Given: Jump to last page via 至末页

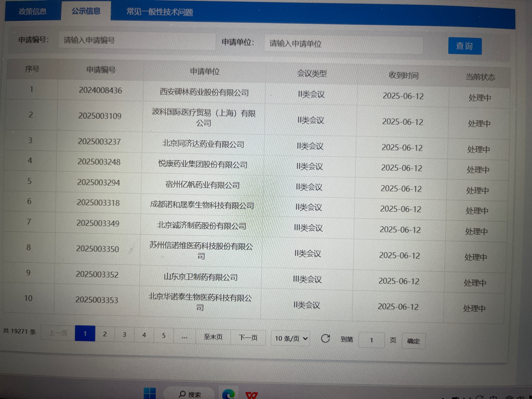Looking at the screenshot, I should click(x=213, y=337).
